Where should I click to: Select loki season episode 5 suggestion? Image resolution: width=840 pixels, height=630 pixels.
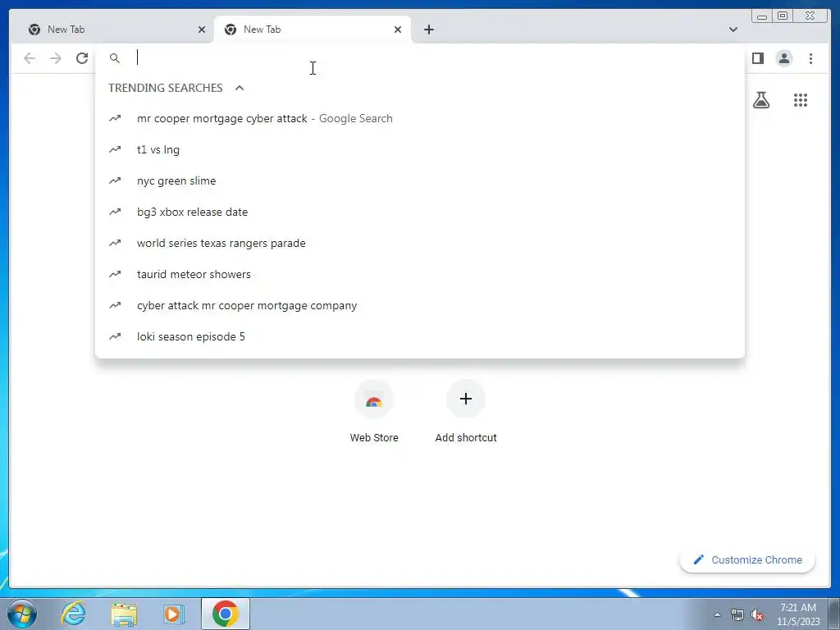(x=419, y=336)
